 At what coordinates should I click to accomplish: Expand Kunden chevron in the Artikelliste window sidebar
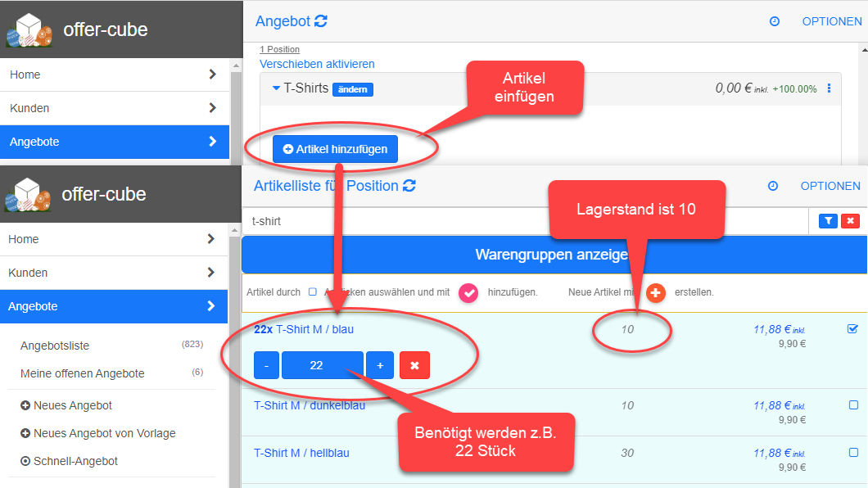pos(211,272)
